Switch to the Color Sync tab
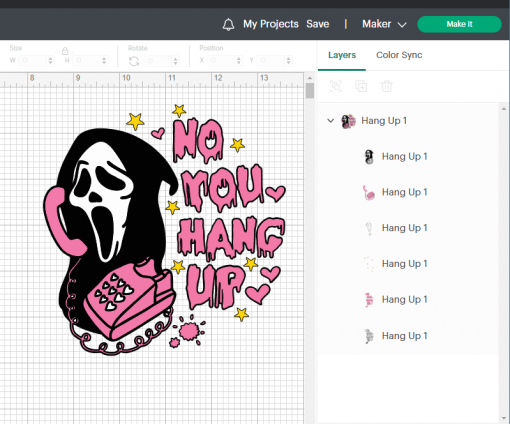This screenshot has width=510, height=424. tap(399, 55)
